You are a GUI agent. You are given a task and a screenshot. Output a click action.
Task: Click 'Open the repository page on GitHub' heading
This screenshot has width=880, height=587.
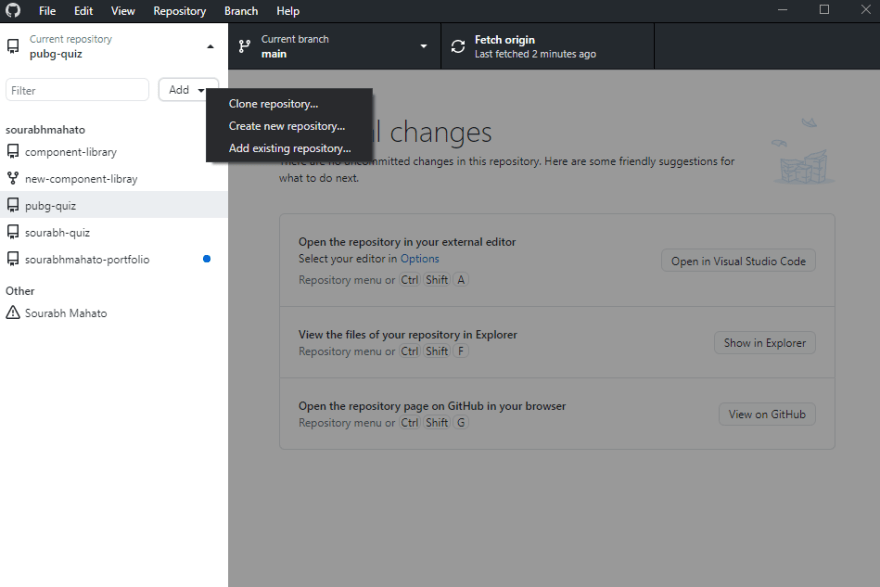coord(432,406)
